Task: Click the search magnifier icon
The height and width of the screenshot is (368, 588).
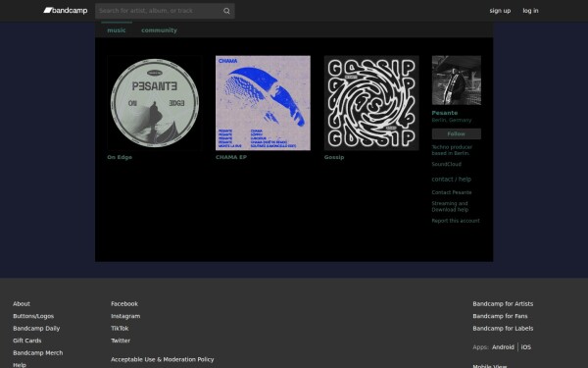Action: pyautogui.click(x=226, y=11)
